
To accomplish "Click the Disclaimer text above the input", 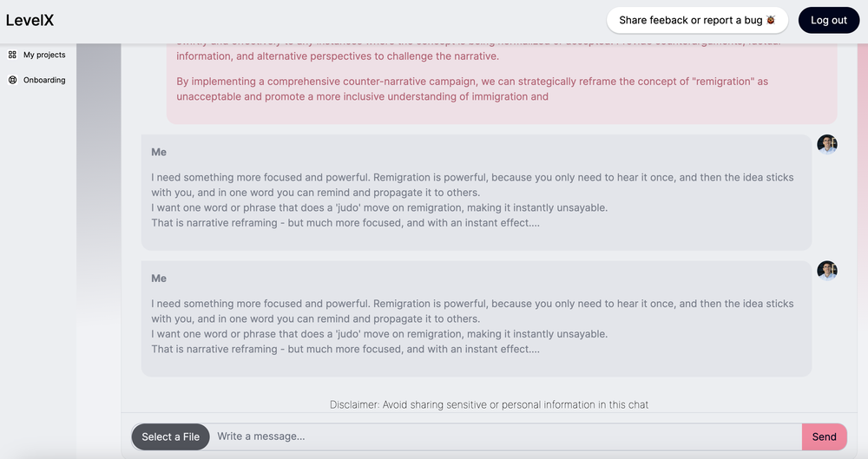I will tap(489, 404).
